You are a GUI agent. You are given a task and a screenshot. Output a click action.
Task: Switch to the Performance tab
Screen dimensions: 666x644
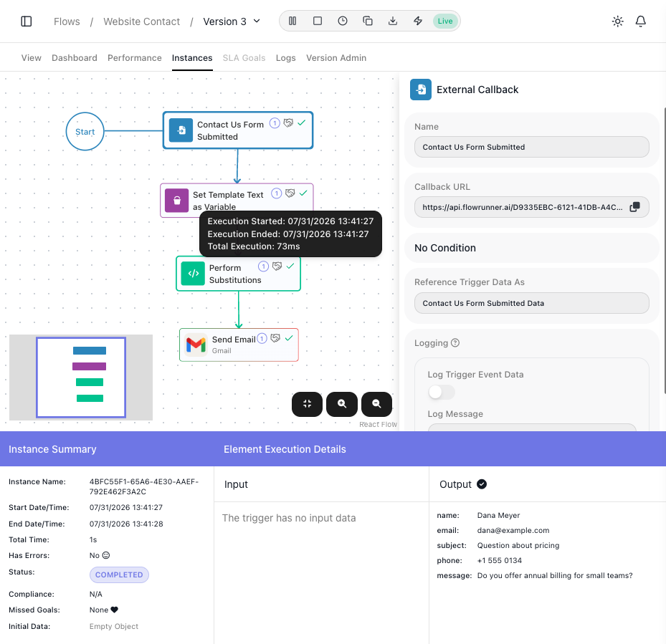(134, 58)
